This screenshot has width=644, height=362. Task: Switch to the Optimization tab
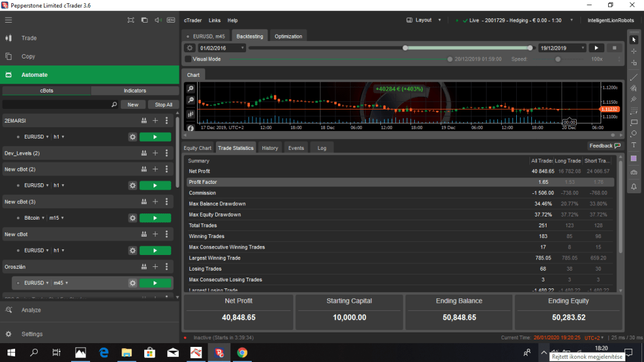pyautogui.click(x=288, y=37)
